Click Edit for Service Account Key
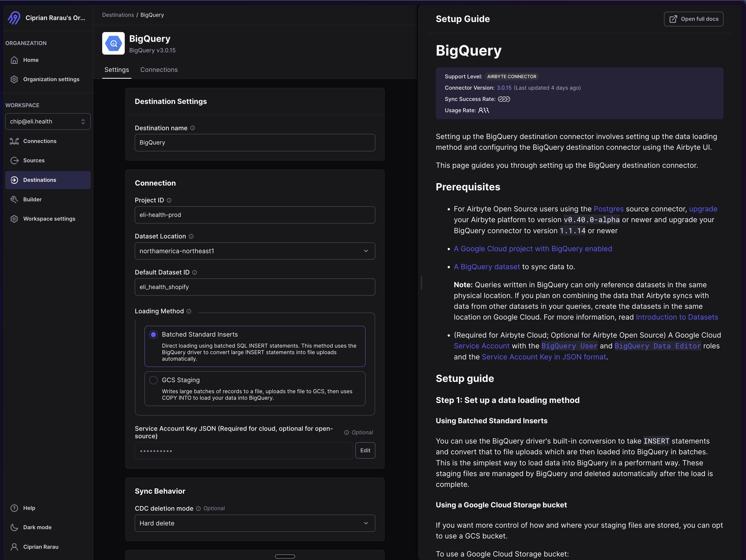Screen dimensions: 746x560 365,450
